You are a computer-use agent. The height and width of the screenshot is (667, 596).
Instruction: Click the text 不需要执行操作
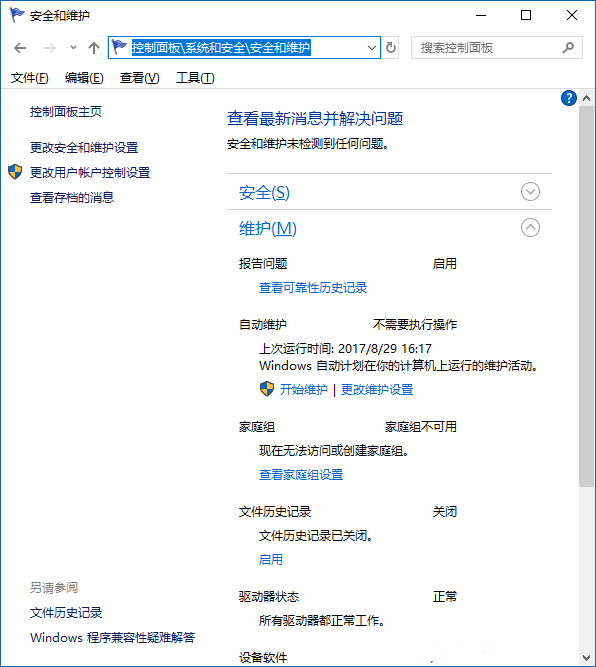[x=415, y=325]
